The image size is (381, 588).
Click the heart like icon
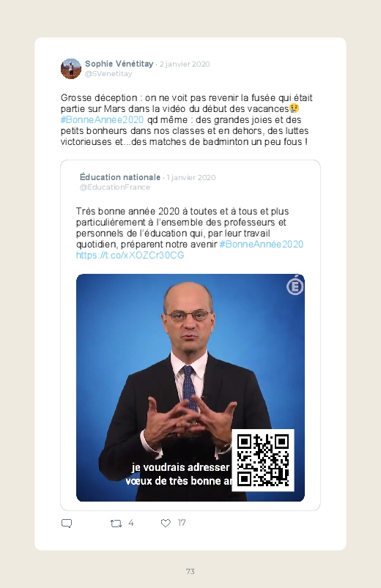166,523
